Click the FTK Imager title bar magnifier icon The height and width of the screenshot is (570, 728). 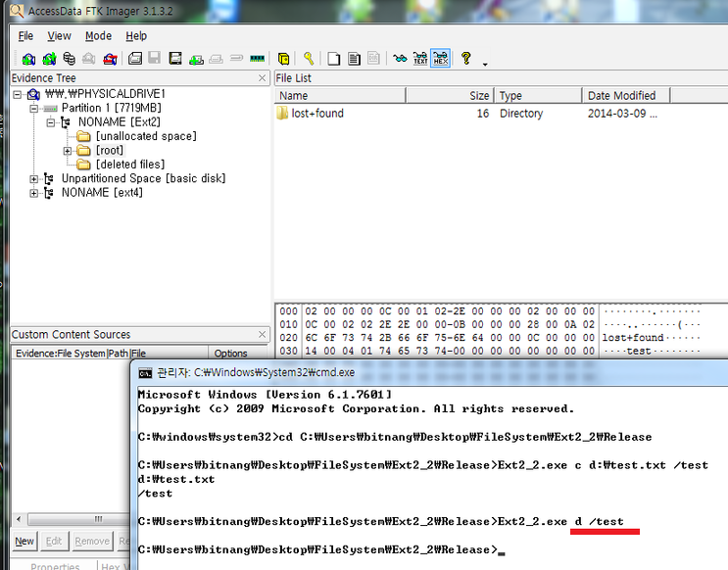click(17, 10)
